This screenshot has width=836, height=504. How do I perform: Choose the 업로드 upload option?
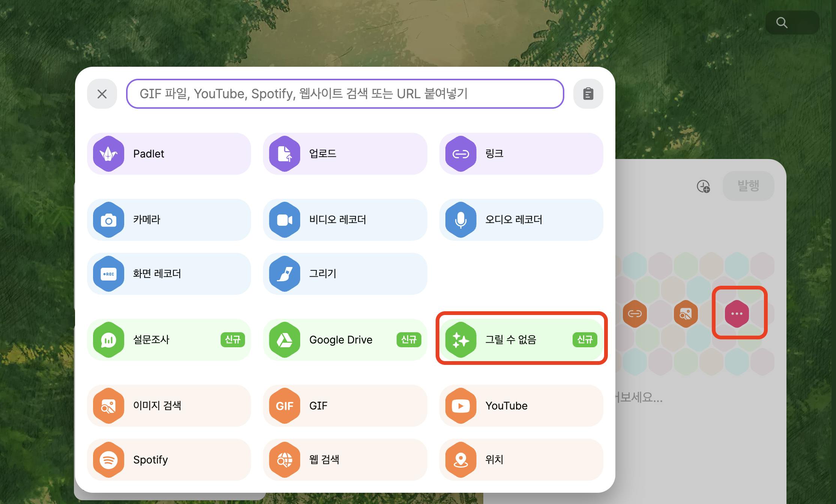tap(344, 154)
